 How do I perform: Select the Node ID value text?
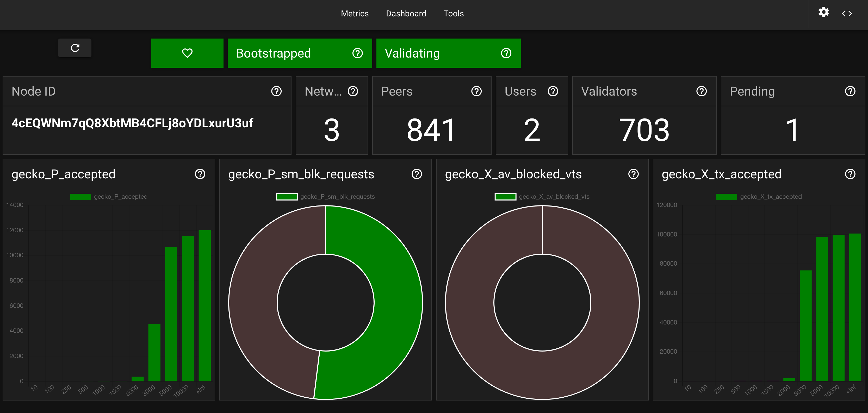pos(132,123)
